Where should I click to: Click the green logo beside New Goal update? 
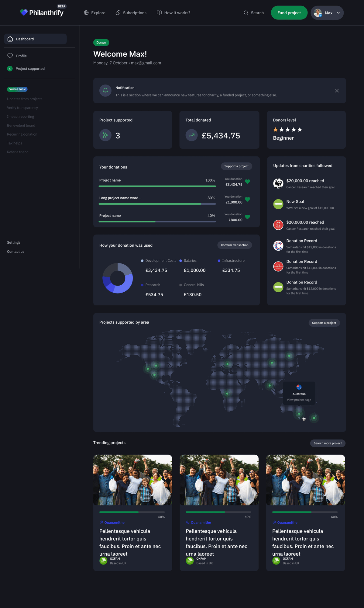click(278, 204)
